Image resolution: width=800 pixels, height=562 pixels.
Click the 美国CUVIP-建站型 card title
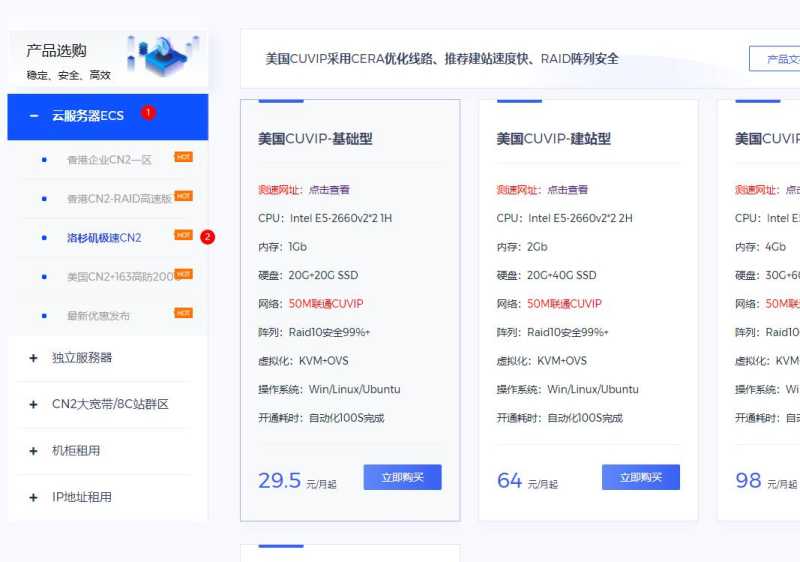[554, 139]
